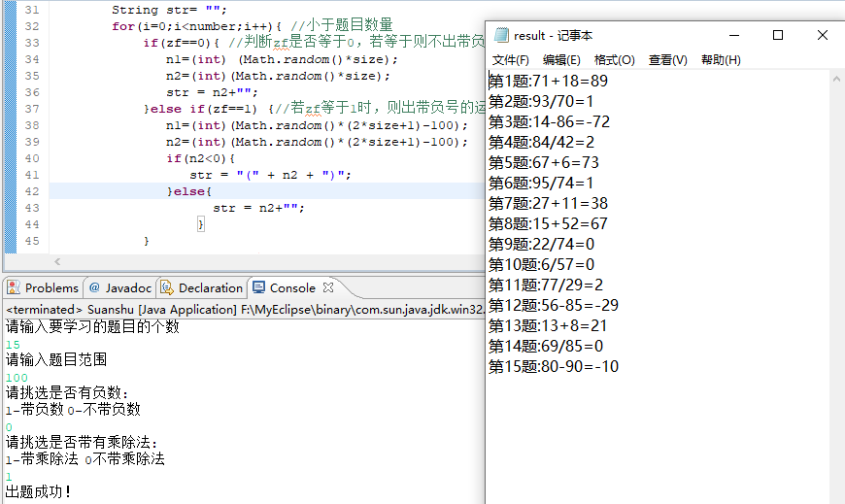The image size is (845, 504).
Task: Click '第7题:27+11=38' in Notepad
Action: click(x=548, y=203)
